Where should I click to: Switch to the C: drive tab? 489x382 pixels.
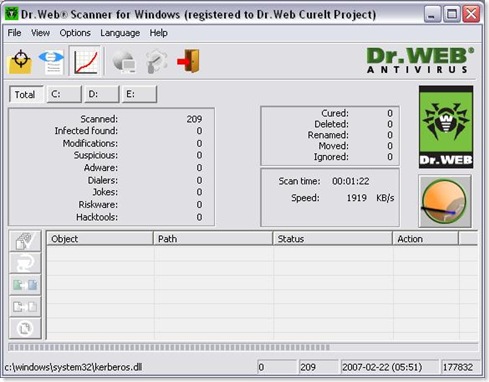tap(64, 94)
